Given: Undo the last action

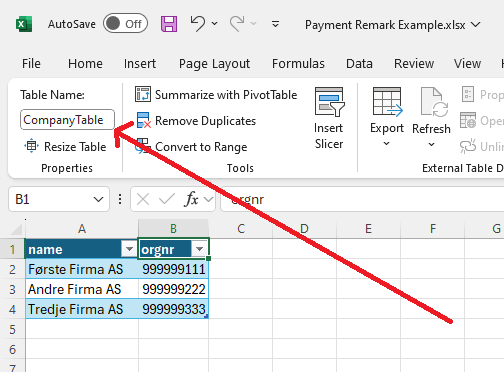Looking at the screenshot, I should click(x=198, y=24).
